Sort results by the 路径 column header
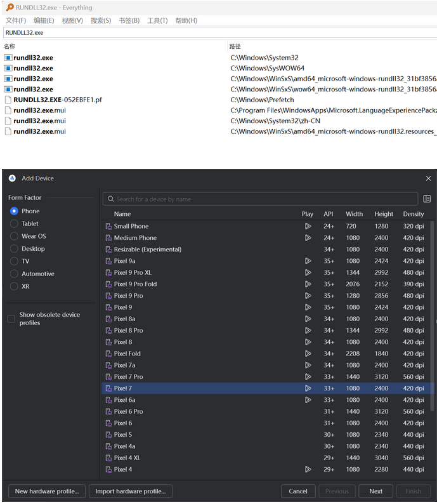 coord(235,46)
